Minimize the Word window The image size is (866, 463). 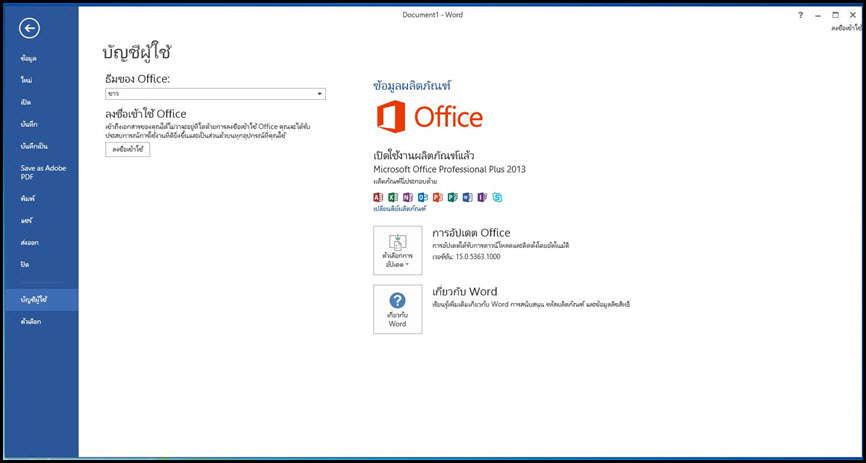tap(818, 15)
